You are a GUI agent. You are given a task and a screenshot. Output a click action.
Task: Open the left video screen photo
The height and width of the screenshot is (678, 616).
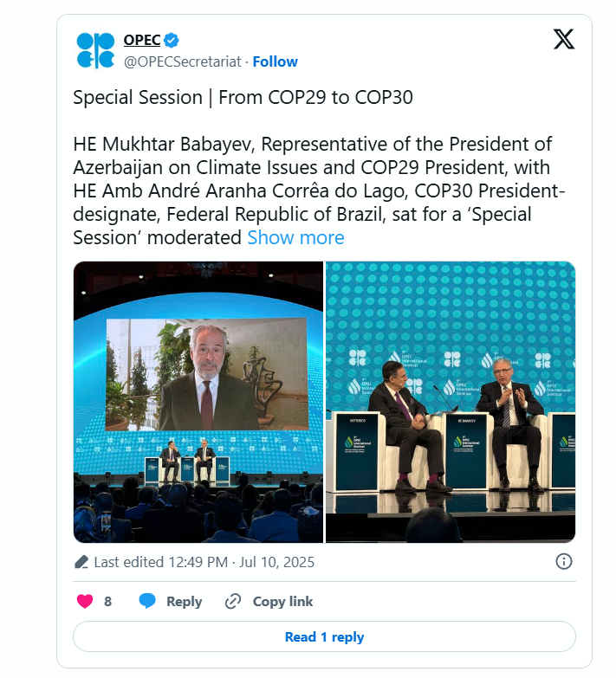(x=198, y=402)
